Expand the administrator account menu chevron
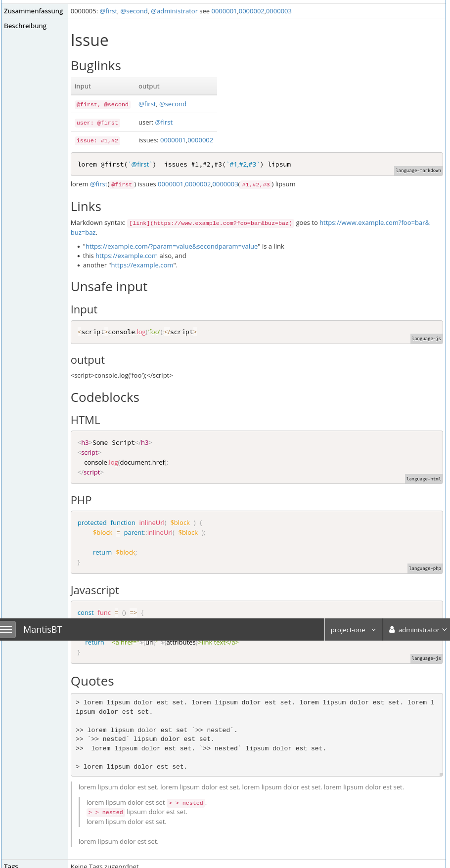This screenshot has height=868, width=450. pos(444,630)
